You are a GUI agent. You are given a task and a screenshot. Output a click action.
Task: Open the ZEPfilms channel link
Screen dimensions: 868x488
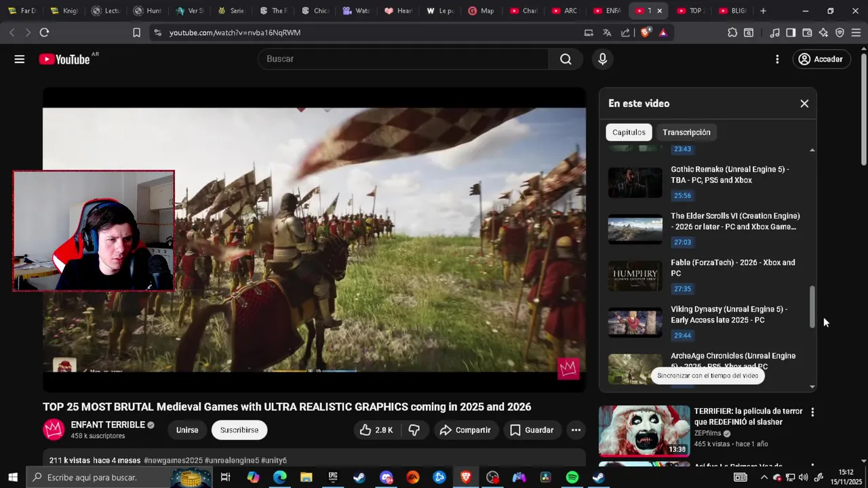tap(708, 433)
